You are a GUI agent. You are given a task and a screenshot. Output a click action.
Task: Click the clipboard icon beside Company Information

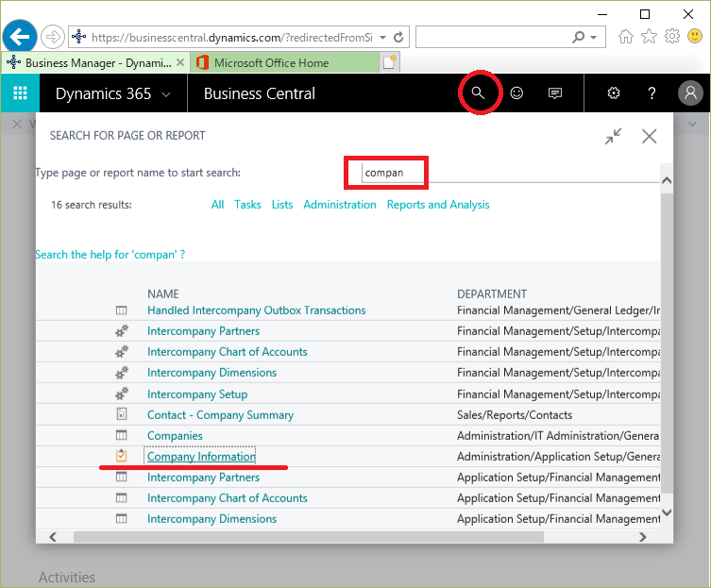pos(121,456)
